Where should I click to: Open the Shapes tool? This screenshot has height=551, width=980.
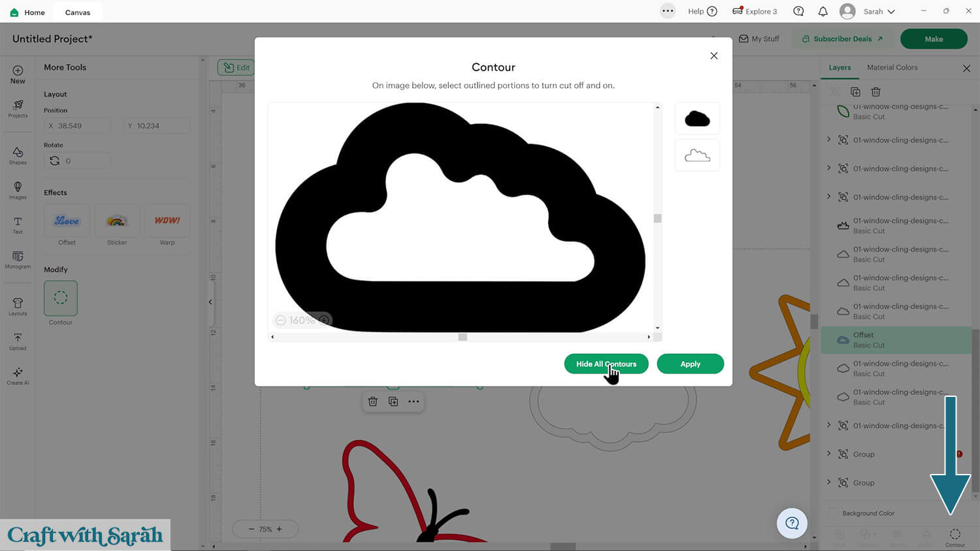click(18, 155)
